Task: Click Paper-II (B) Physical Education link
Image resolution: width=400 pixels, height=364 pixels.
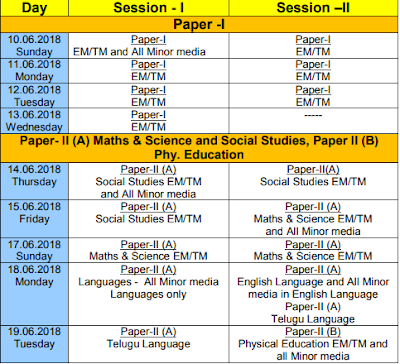Action: pyautogui.click(x=313, y=332)
